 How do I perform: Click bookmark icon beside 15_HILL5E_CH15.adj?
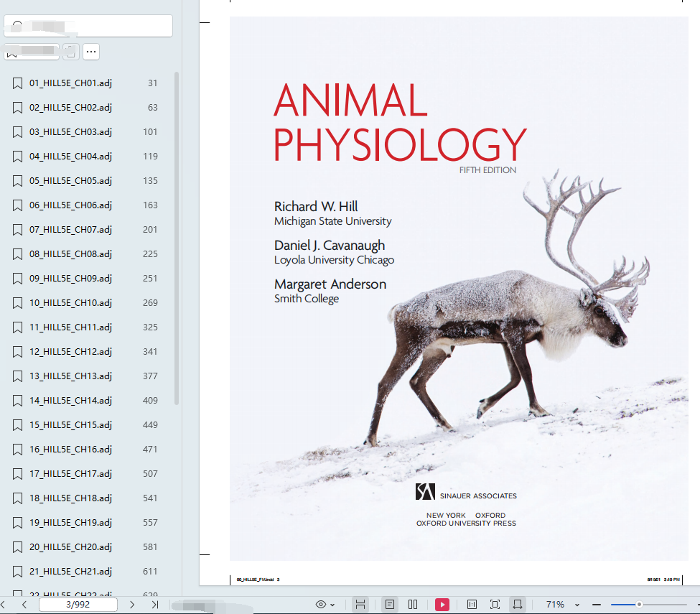tap(17, 425)
